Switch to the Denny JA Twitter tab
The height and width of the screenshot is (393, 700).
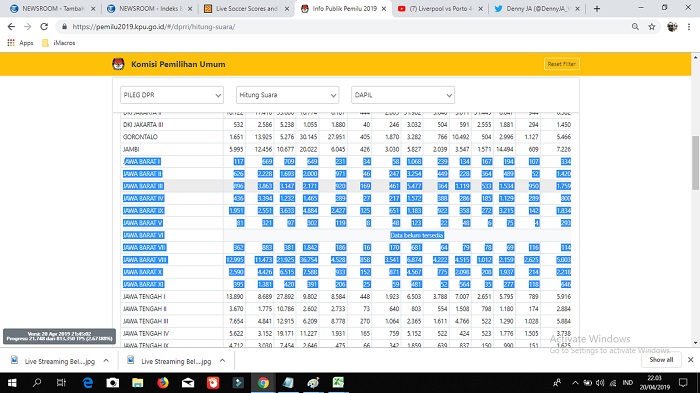[x=537, y=8]
